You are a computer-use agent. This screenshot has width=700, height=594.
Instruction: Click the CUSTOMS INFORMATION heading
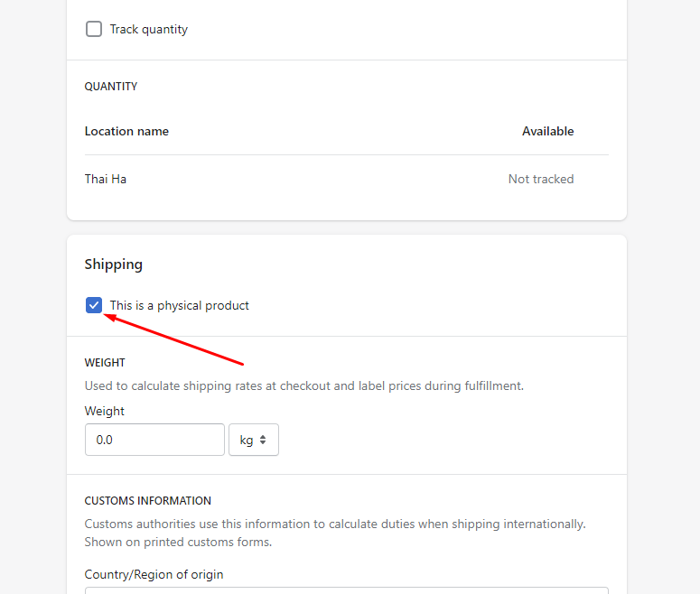click(148, 500)
